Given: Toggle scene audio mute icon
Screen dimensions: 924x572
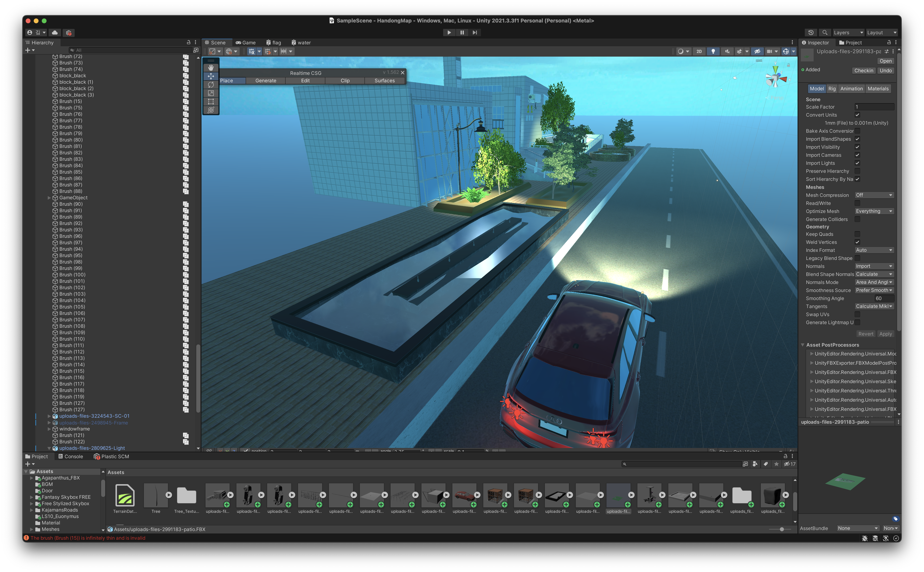Looking at the screenshot, I should pos(727,51).
